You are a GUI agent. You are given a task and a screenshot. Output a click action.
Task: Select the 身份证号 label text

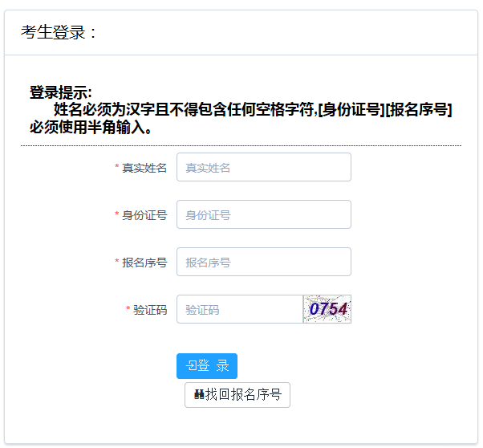[144, 215]
